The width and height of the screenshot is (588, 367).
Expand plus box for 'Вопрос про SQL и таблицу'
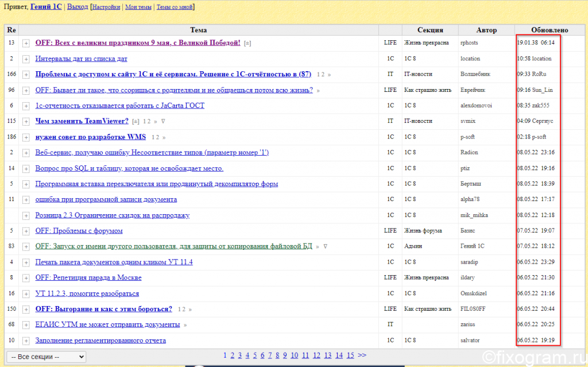tap(26, 169)
